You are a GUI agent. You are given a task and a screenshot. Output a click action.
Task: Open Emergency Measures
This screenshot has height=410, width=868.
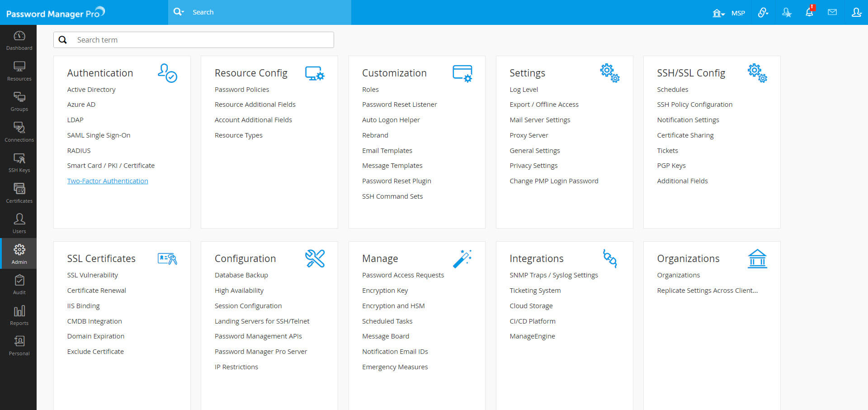click(395, 367)
